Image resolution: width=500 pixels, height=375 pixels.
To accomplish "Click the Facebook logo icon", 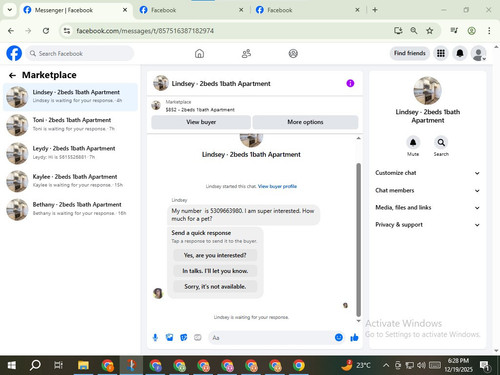I will coord(14,53).
